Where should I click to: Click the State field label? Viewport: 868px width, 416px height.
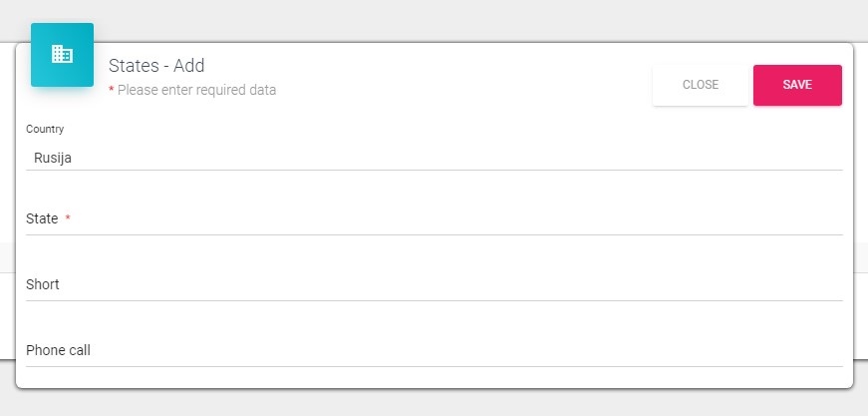[42, 219]
